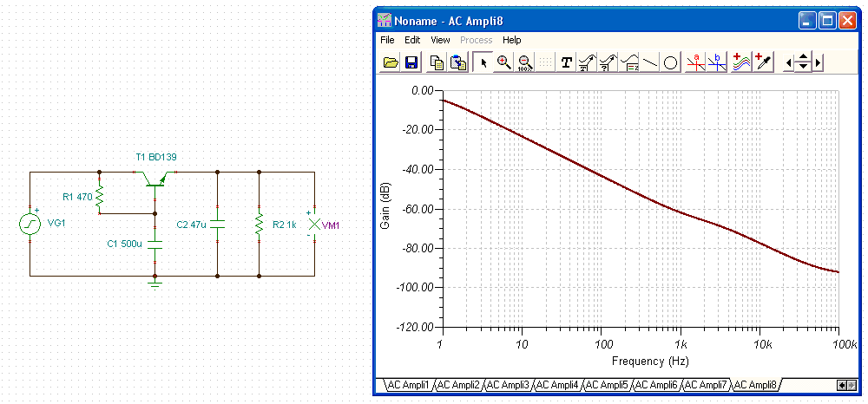Viewport: 868px width, 404px height.
Task: Click the right arrow toolbar button
Action: [x=817, y=63]
